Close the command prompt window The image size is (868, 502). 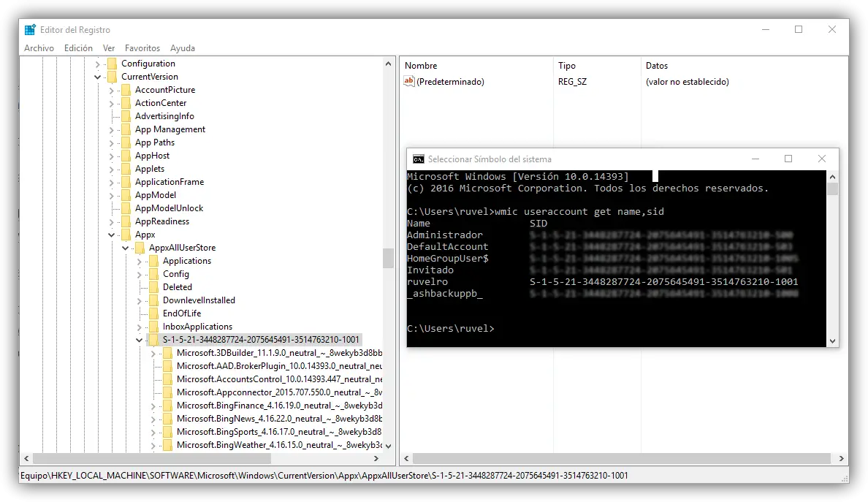click(x=822, y=159)
